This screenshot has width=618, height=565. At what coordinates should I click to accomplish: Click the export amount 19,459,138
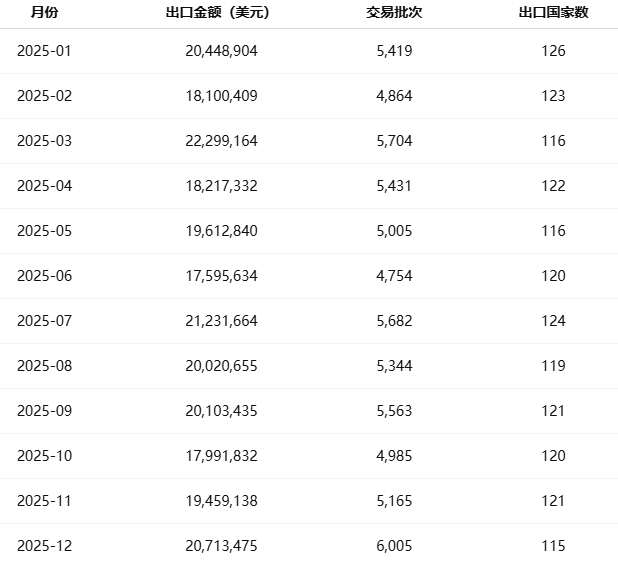pyautogui.click(x=222, y=501)
